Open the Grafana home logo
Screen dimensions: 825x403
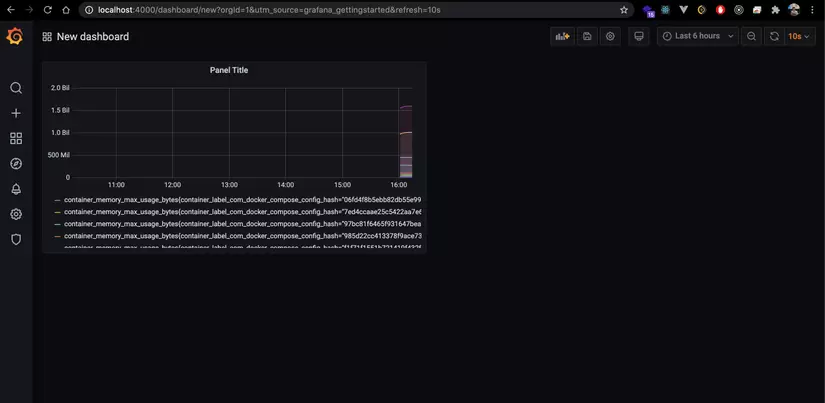coord(15,37)
